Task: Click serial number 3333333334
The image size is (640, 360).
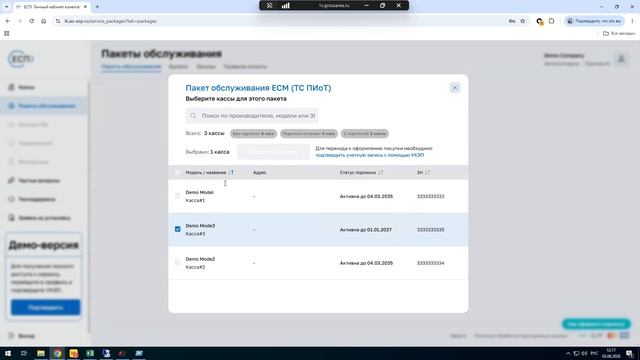Action: pyautogui.click(x=430, y=263)
